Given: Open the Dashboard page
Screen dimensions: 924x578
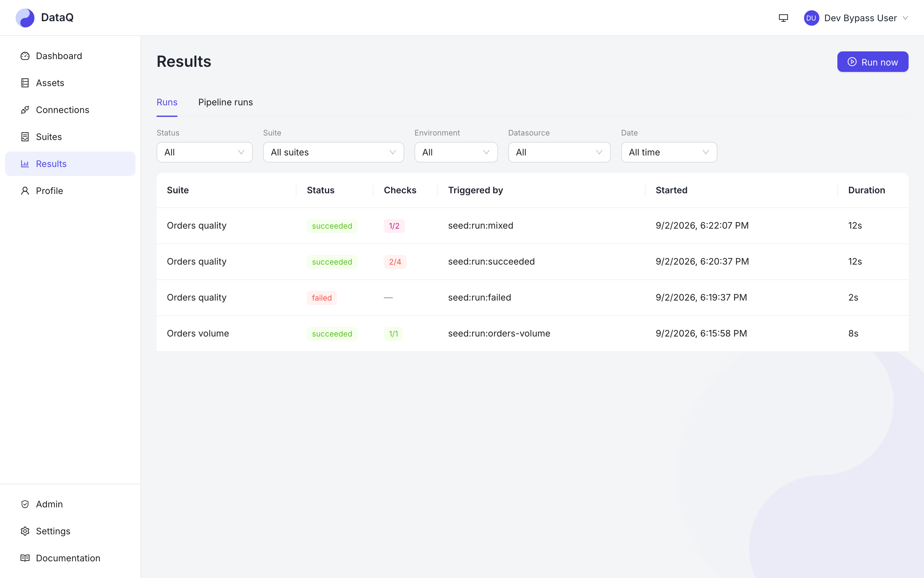Looking at the screenshot, I should (70, 56).
